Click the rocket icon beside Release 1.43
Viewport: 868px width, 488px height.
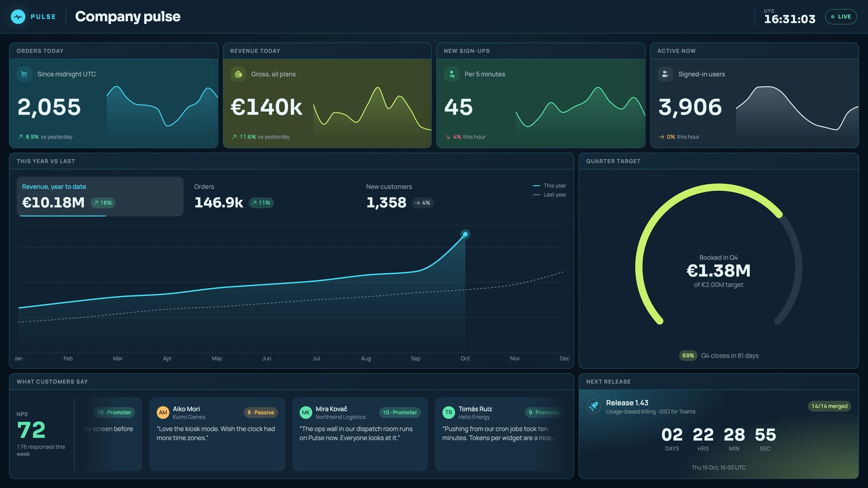pos(593,406)
